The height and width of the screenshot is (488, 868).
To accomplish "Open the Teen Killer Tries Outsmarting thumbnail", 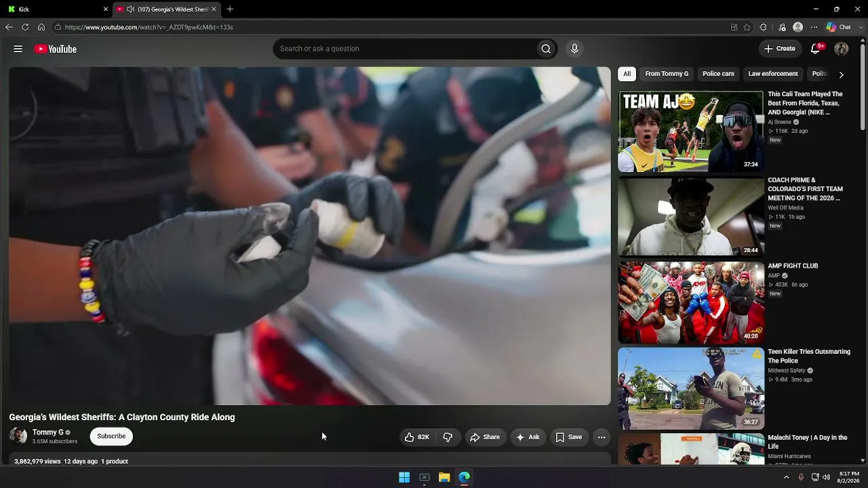I will click(691, 388).
